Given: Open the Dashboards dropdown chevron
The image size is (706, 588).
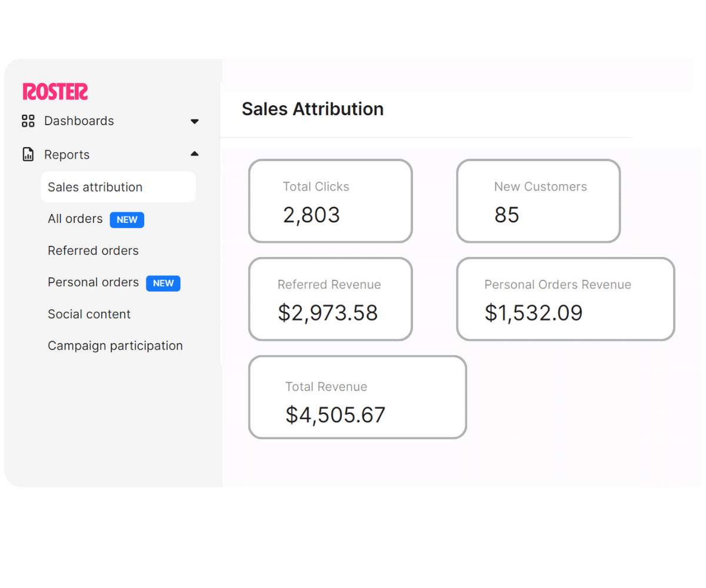Looking at the screenshot, I should pos(194,121).
